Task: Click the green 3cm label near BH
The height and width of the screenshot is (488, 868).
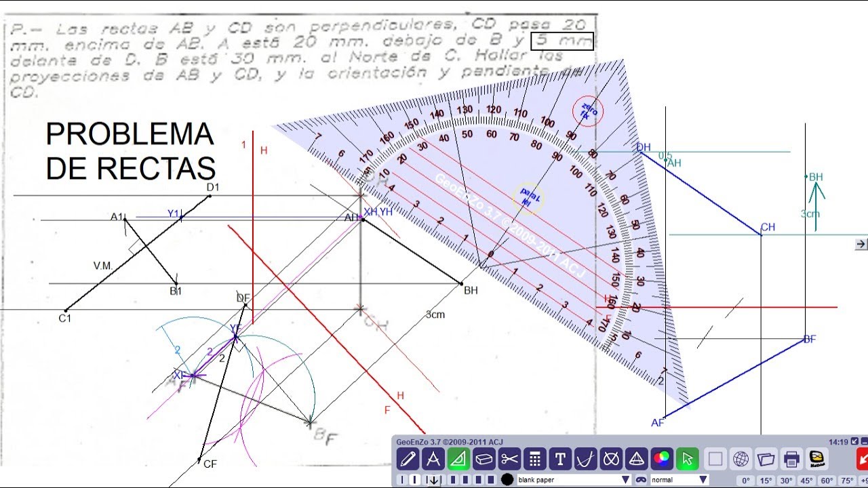Action: pos(810,213)
